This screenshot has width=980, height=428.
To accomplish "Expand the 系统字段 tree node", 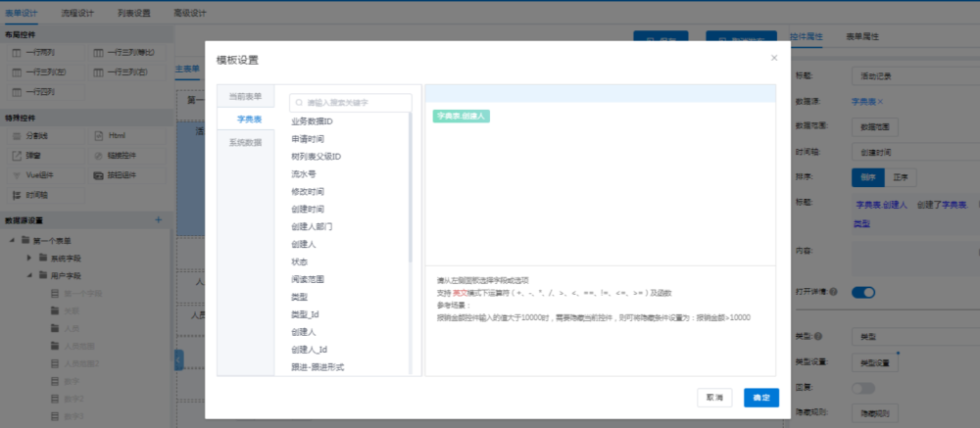I will pyautogui.click(x=29, y=259).
